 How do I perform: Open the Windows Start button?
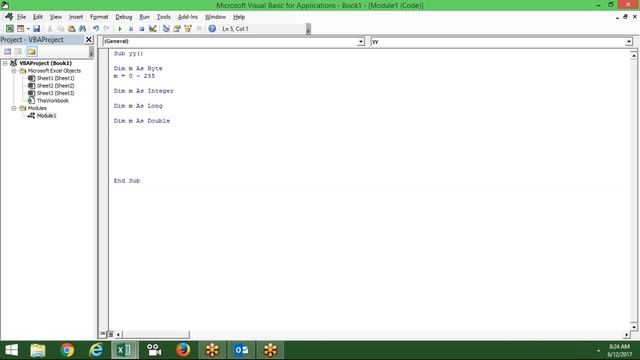click(x=11, y=350)
